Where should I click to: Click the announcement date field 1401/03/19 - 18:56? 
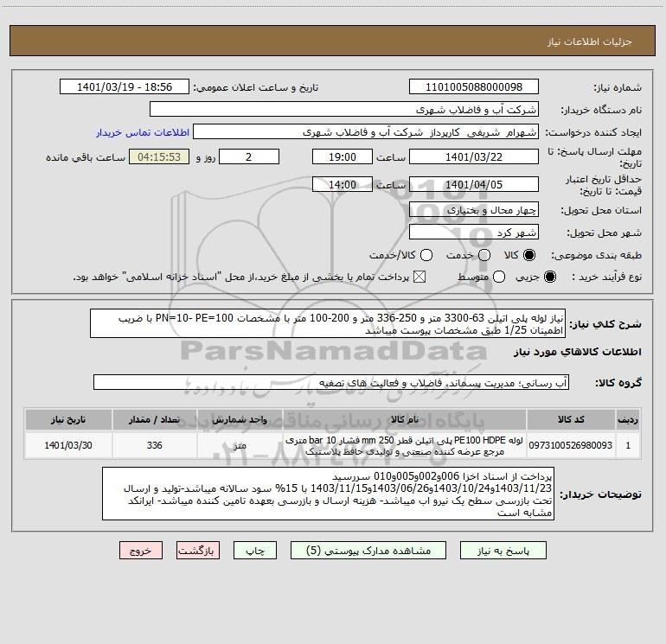click(125, 87)
